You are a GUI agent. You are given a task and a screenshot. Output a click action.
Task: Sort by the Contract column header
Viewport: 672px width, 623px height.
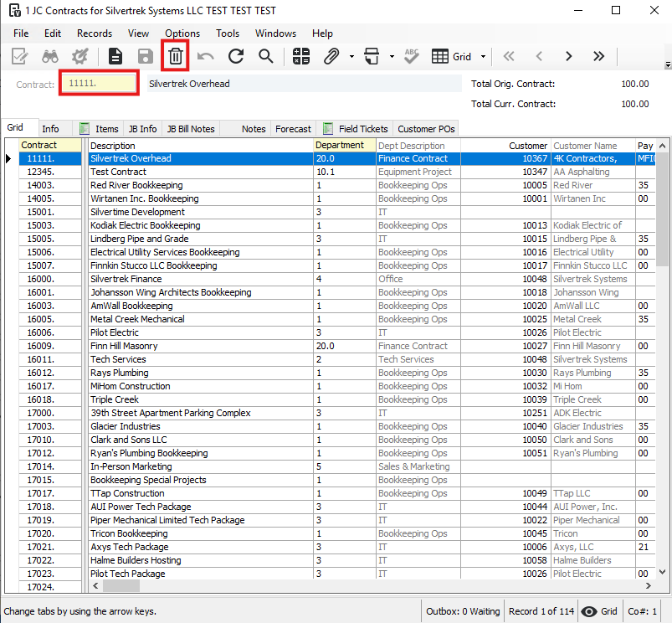pos(50,145)
